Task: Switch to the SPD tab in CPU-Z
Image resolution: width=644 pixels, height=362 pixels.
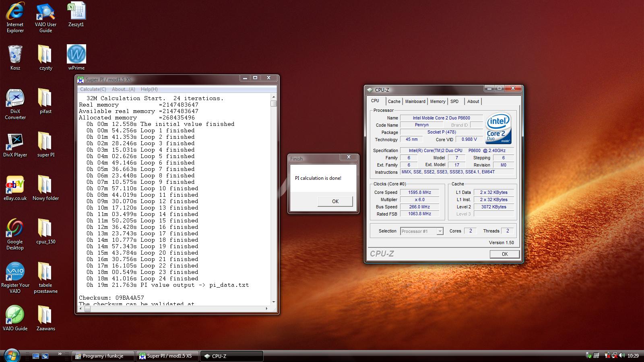Action: (x=454, y=101)
